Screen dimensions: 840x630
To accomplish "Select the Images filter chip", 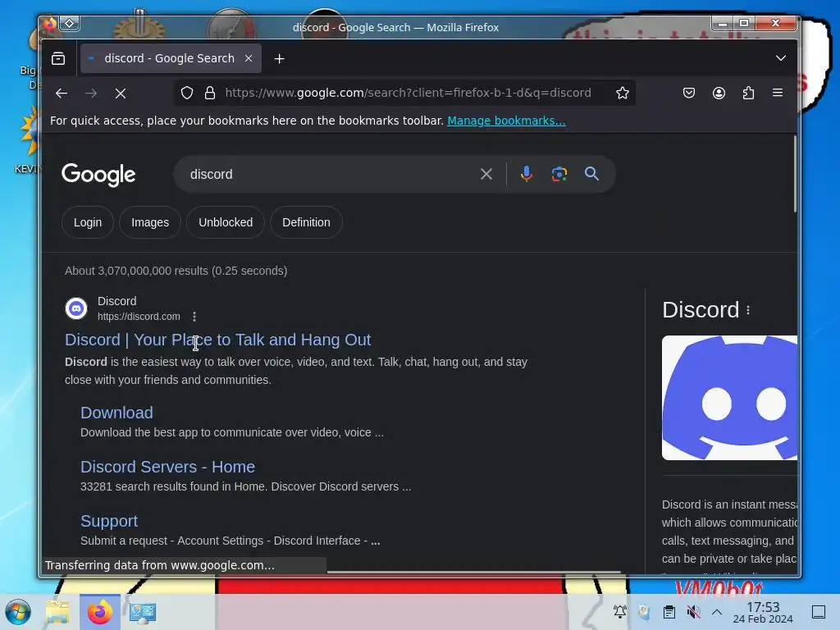I will [150, 222].
